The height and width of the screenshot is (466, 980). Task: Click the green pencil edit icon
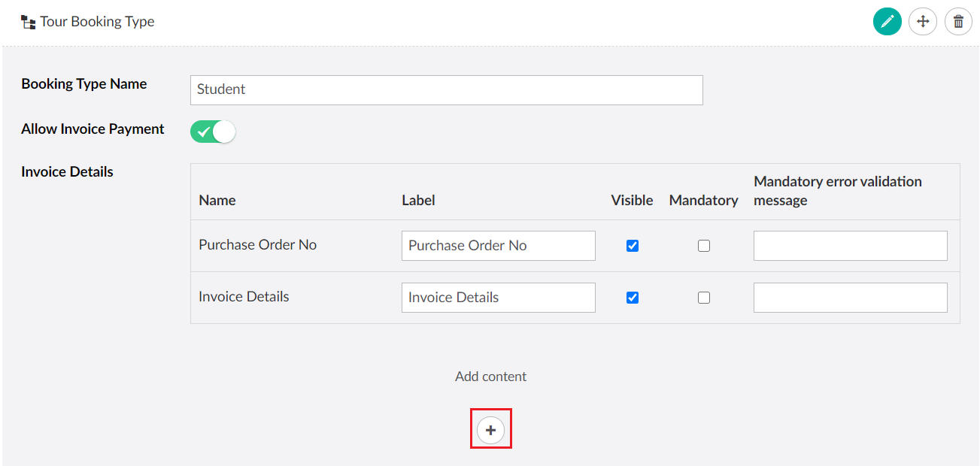(887, 22)
